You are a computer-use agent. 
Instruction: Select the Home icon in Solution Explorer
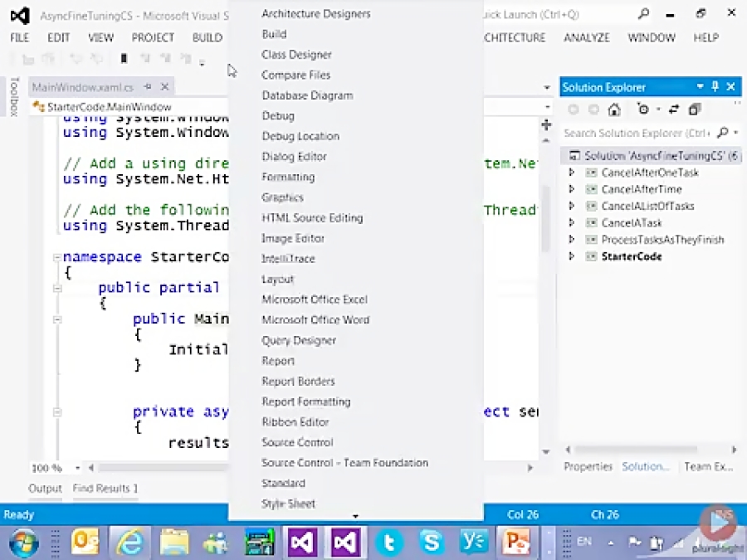[x=613, y=110]
